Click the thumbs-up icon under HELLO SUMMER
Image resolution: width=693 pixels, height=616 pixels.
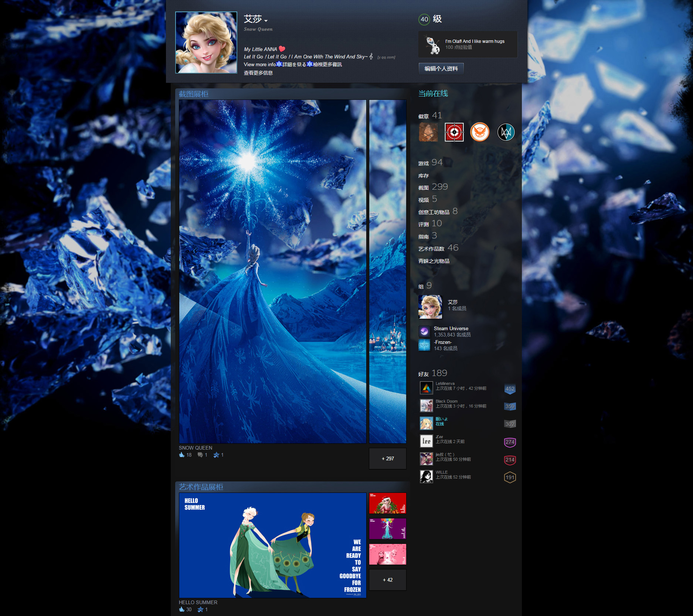pos(181,609)
